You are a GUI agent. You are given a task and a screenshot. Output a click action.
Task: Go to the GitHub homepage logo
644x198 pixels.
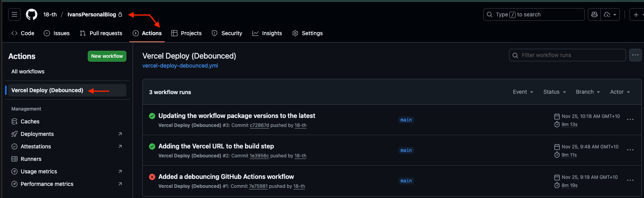[x=32, y=14]
